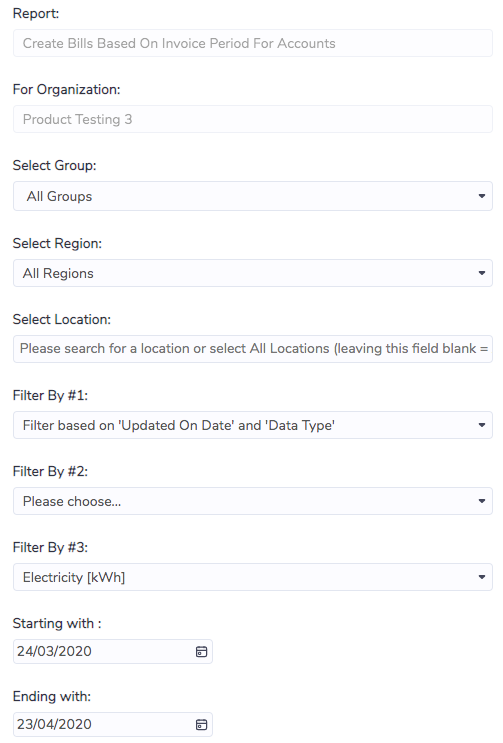Expand the 'All Groups' dropdown

(x=253, y=196)
